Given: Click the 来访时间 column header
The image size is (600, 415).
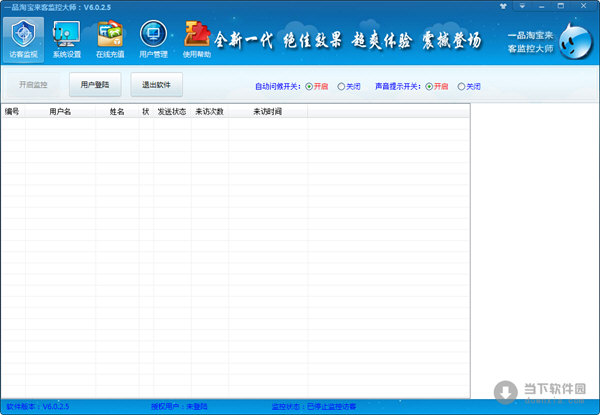Looking at the screenshot, I should [x=268, y=111].
